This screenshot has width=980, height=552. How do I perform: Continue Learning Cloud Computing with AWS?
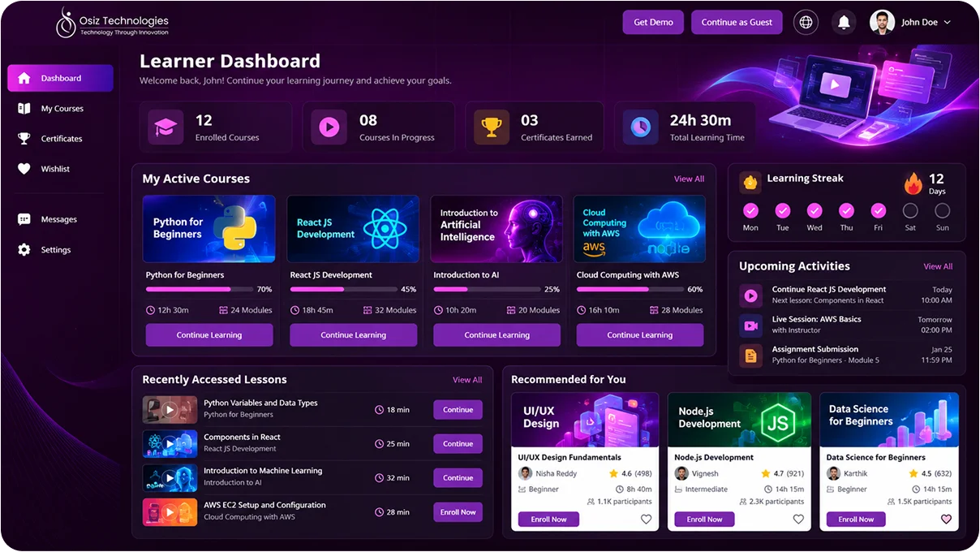(640, 335)
